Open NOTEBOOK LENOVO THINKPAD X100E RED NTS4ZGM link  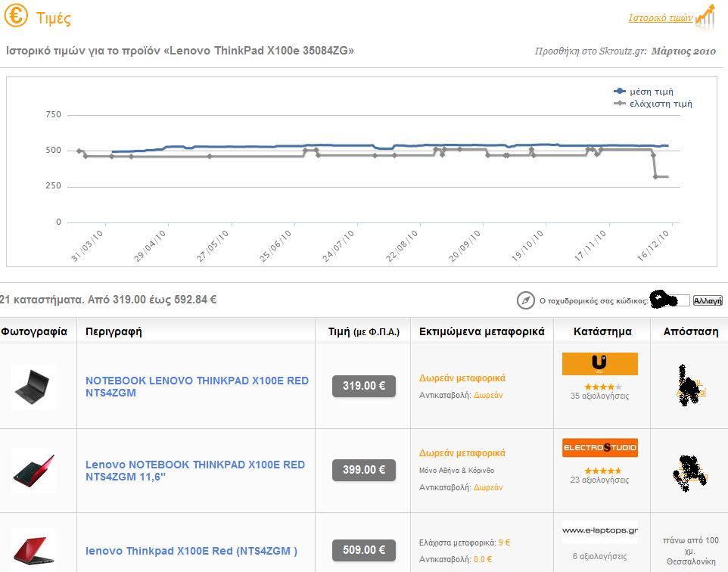(x=197, y=387)
